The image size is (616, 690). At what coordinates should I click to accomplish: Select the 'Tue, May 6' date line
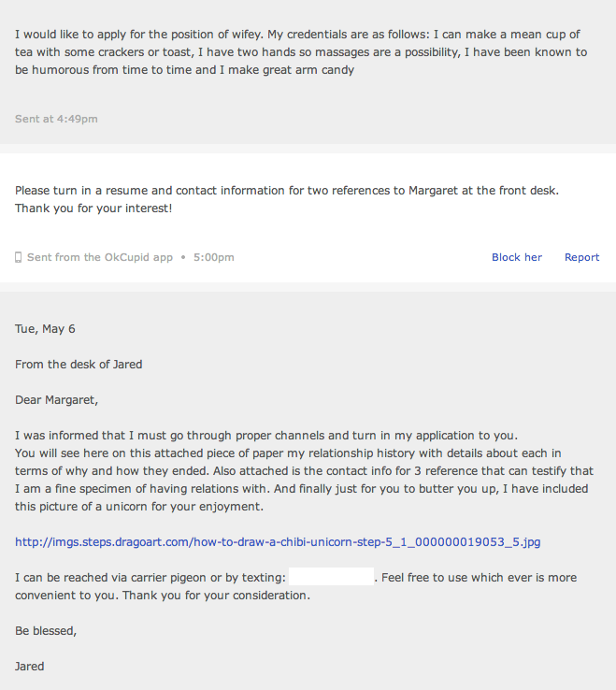[x=45, y=329]
